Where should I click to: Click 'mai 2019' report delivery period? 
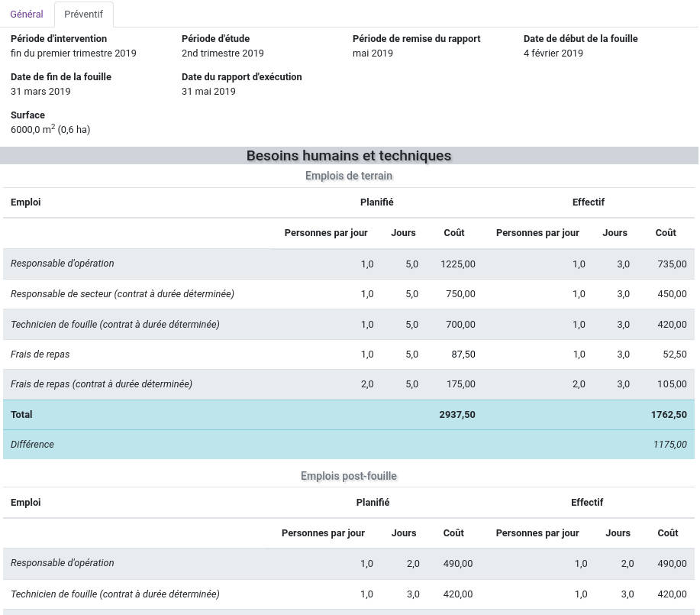point(373,53)
